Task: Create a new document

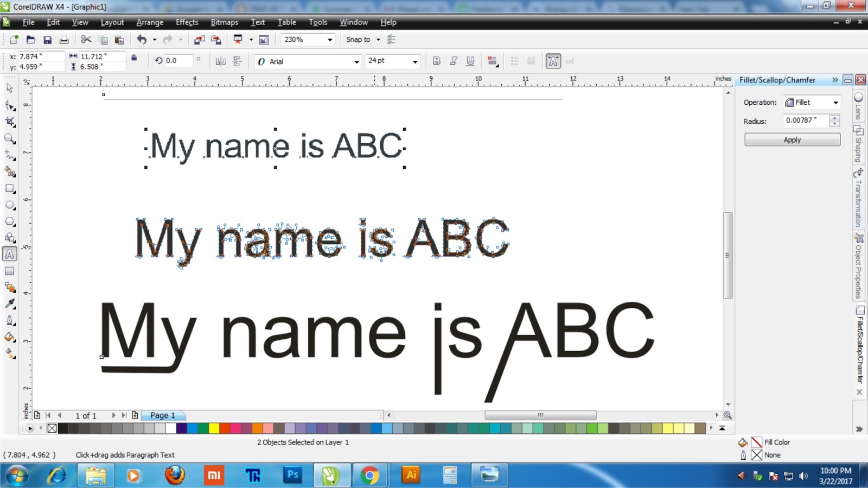Action: pyautogui.click(x=14, y=40)
